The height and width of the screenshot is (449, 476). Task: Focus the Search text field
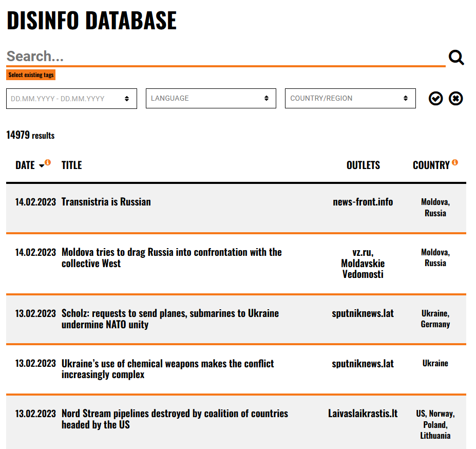tap(225, 57)
